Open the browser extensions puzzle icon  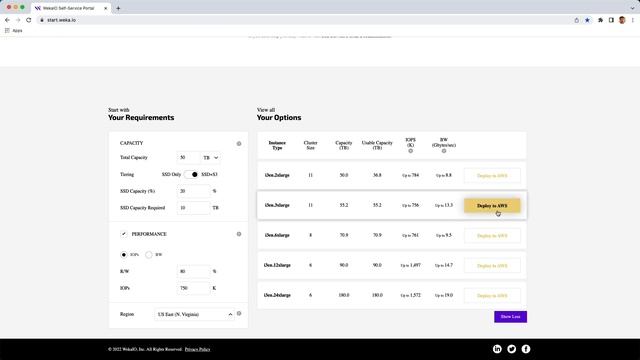coord(600,20)
